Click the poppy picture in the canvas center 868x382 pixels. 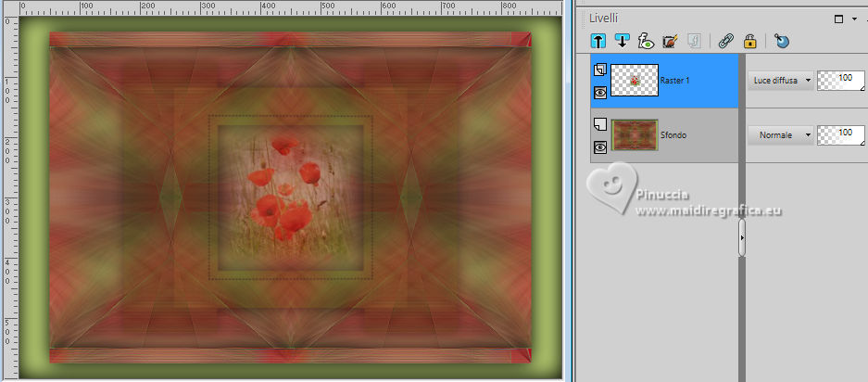(291, 197)
